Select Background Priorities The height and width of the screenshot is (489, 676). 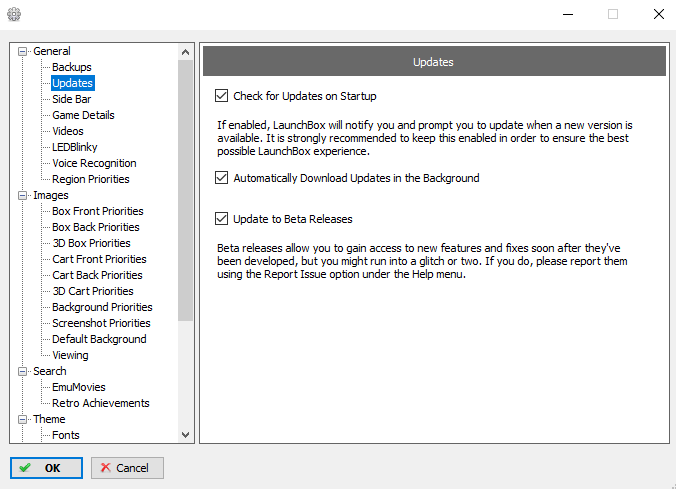coord(102,307)
